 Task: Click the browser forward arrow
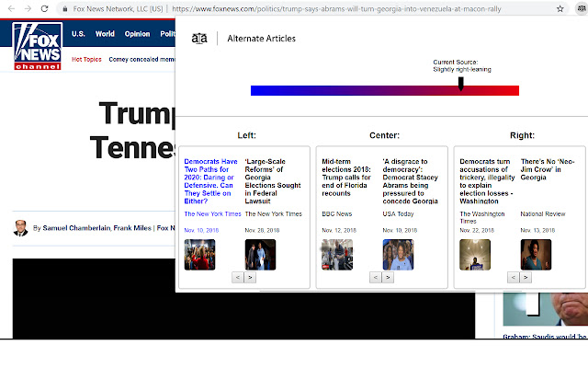pos(28,8)
